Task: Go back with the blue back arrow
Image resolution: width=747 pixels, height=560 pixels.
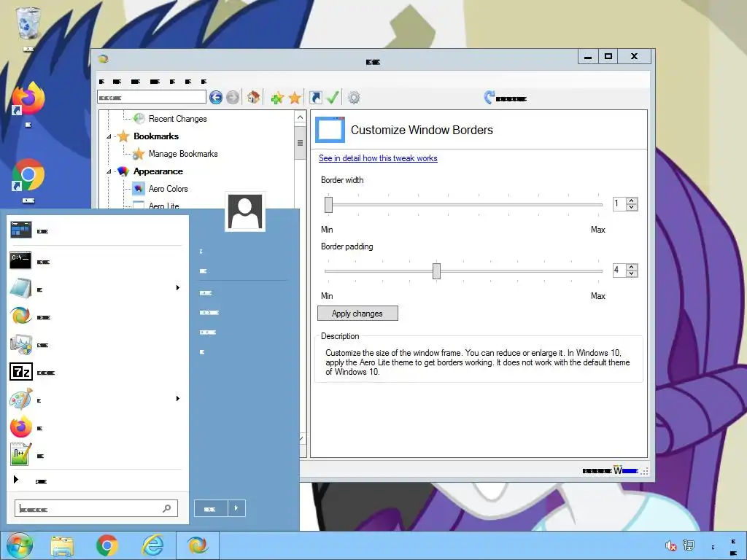Action: [216, 98]
